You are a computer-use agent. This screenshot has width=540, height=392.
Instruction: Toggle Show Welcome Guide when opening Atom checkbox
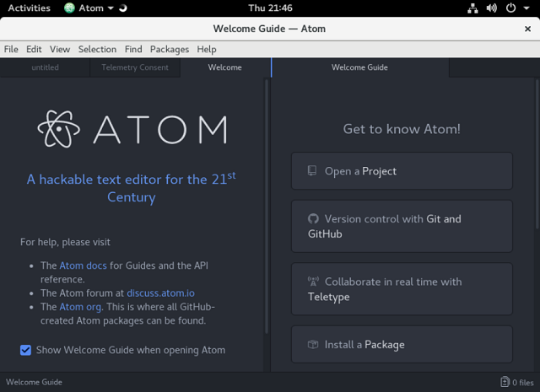pyautogui.click(x=25, y=350)
